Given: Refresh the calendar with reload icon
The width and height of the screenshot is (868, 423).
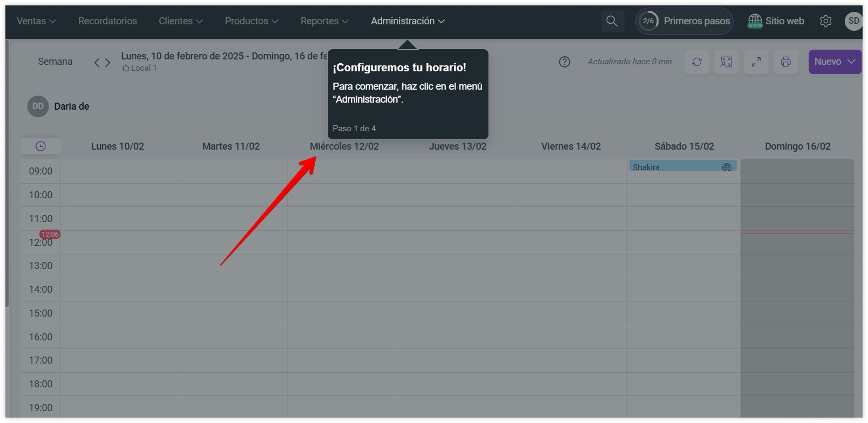Looking at the screenshot, I should coord(697,62).
